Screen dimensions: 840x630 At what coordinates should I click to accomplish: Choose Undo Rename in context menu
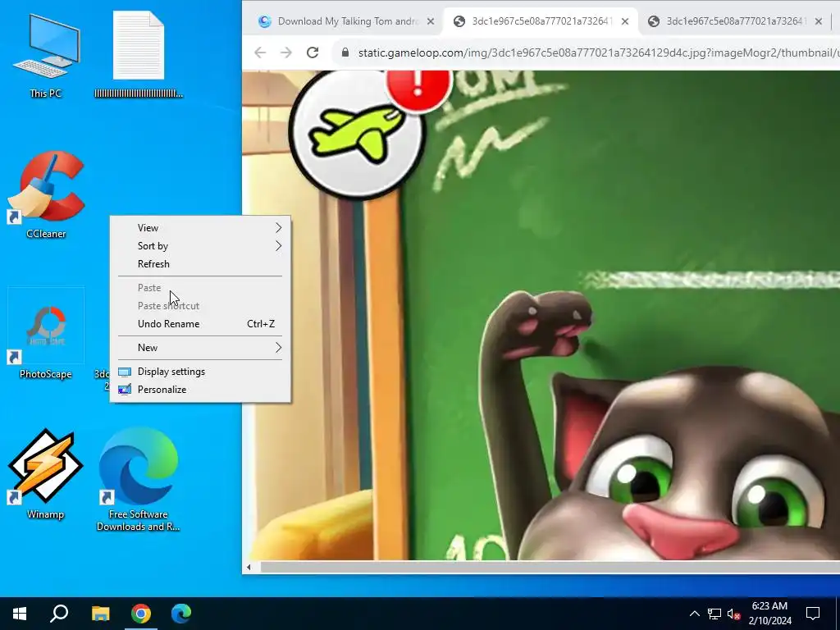tap(200, 324)
